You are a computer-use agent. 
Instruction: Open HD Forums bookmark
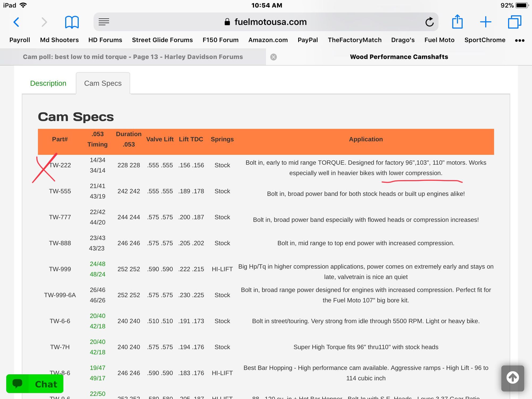click(x=105, y=40)
